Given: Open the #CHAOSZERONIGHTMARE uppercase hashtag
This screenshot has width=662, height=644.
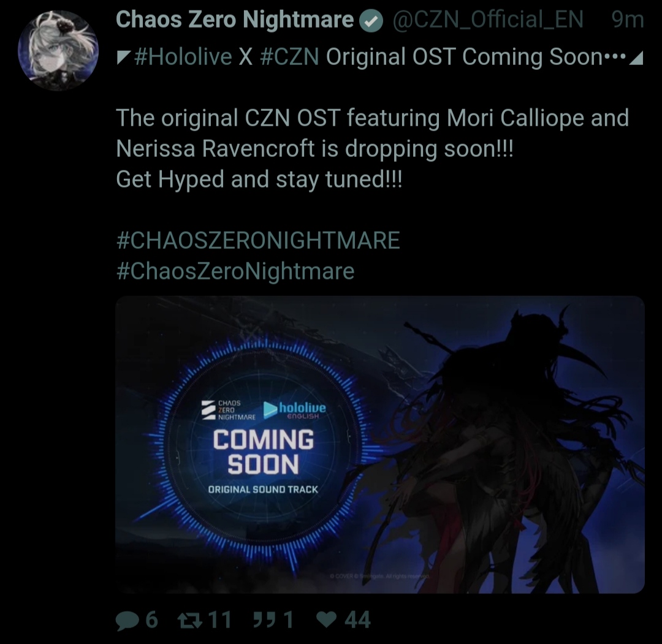Looking at the screenshot, I should pos(258,240).
